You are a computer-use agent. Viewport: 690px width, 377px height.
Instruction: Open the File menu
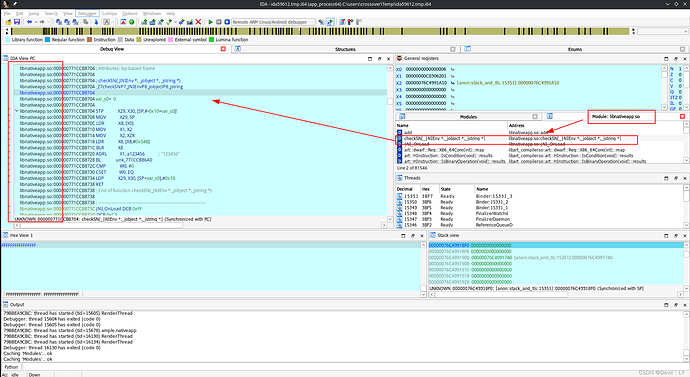(7, 14)
